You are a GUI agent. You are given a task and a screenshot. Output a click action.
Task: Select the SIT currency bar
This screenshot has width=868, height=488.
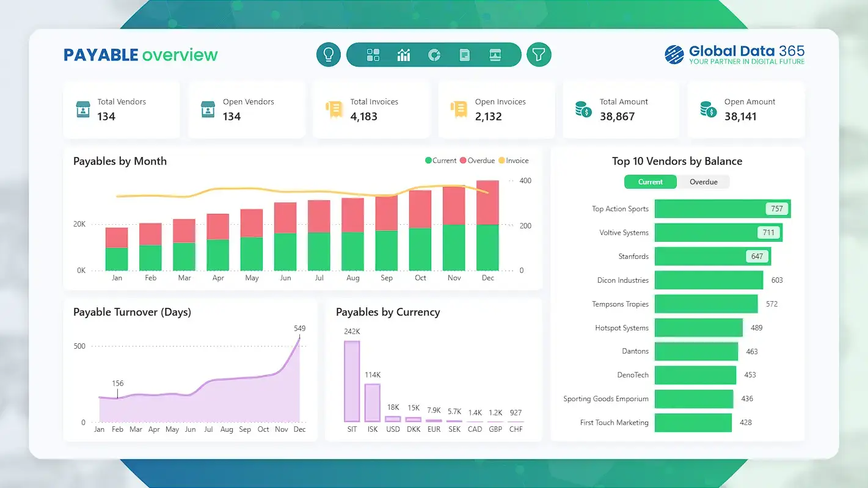pos(352,380)
